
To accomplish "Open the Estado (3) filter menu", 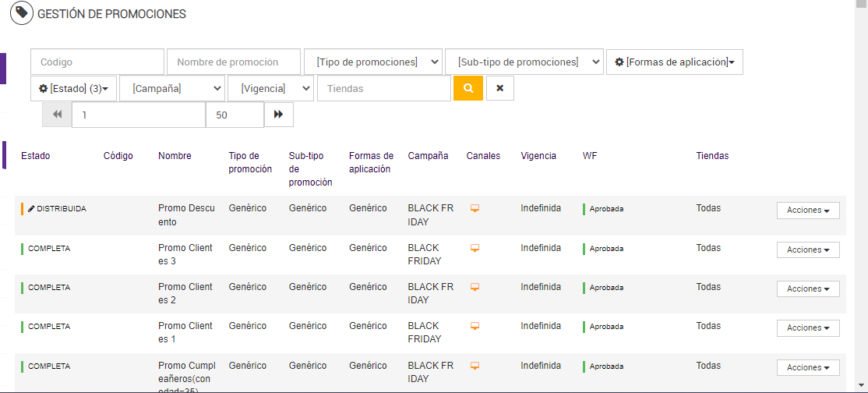I will tap(73, 88).
